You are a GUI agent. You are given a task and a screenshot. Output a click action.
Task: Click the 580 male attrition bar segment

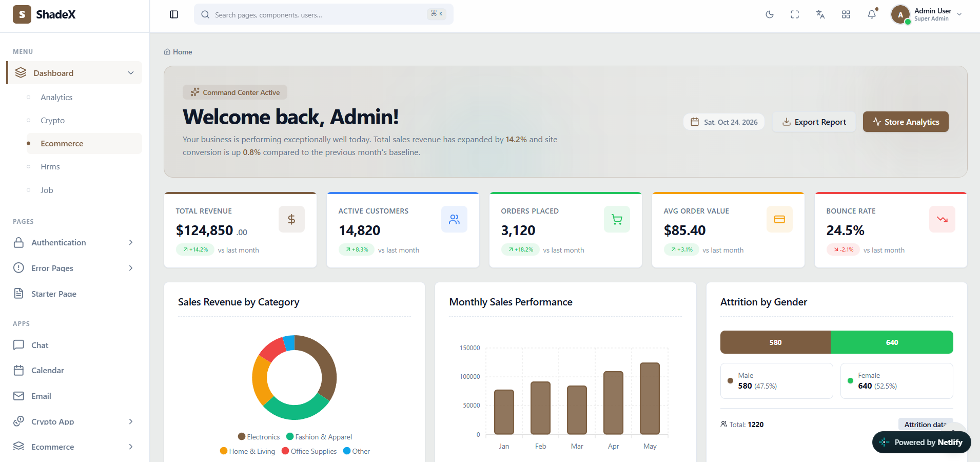coord(775,342)
